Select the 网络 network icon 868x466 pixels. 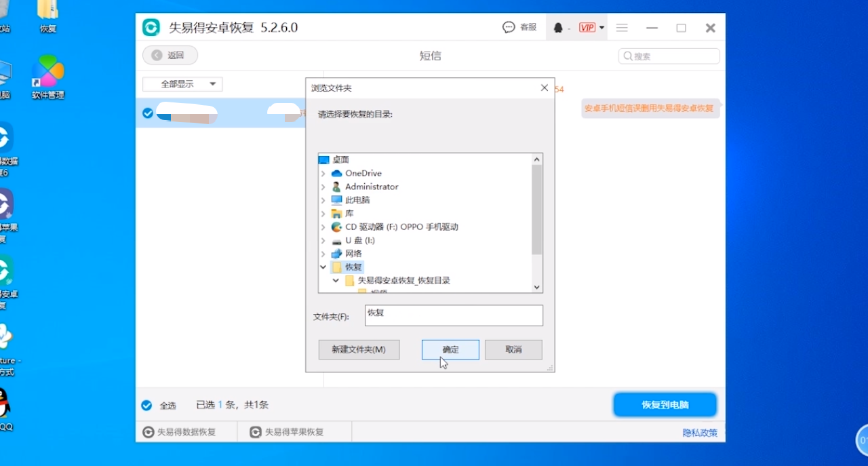pyautogui.click(x=336, y=254)
